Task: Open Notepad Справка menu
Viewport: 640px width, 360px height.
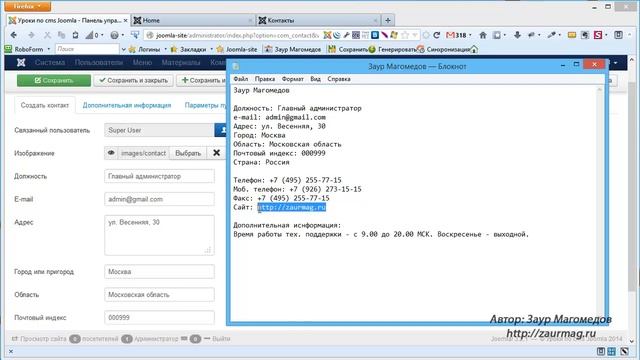Action: [339, 79]
